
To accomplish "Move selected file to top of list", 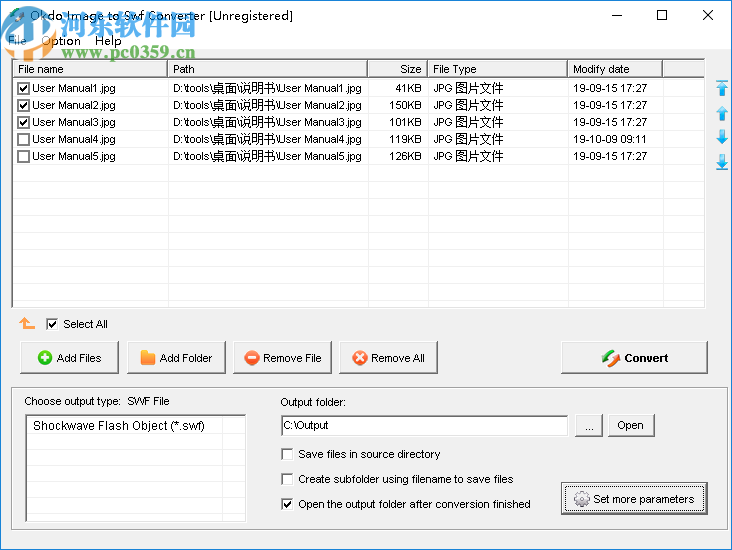I will point(722,88).
